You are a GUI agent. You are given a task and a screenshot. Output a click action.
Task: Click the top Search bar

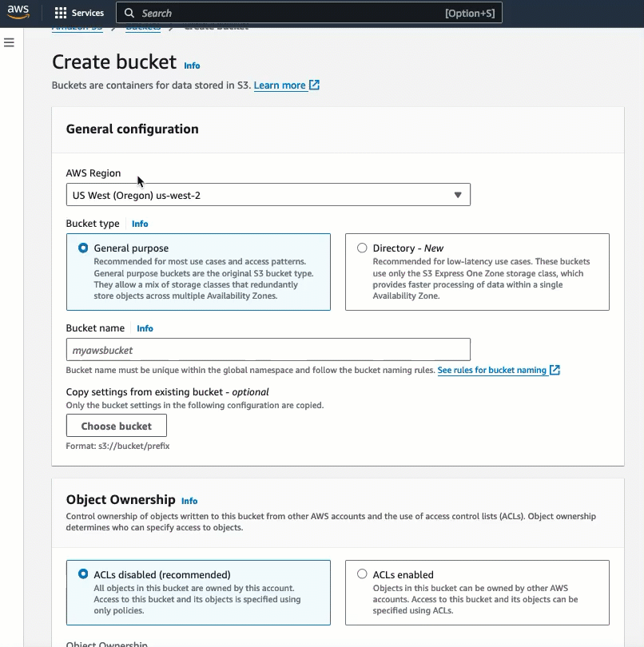click(x=309, y=13)
